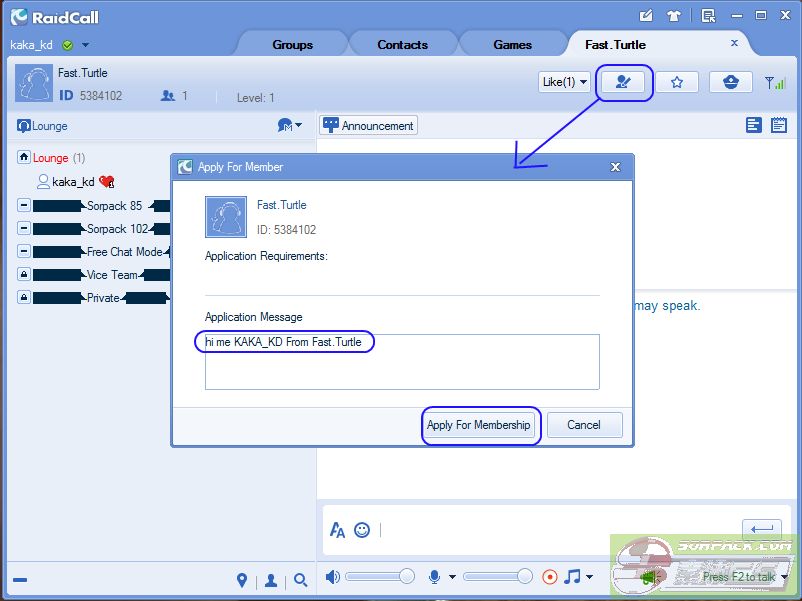
Task: Click the Fast.Turtle avatar in group header
Action: 34,83
